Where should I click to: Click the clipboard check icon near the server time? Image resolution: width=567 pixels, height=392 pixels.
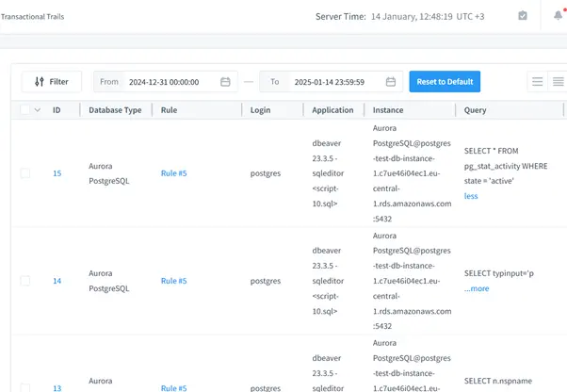[523, 16]
